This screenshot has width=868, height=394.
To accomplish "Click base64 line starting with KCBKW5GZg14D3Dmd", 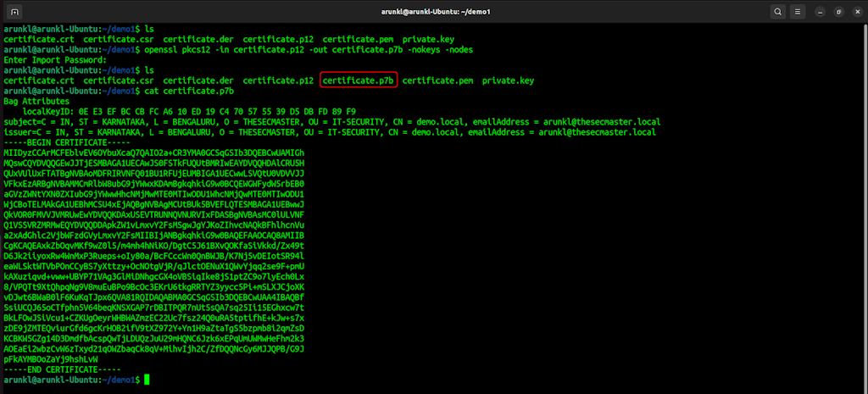I will point(154,338).
